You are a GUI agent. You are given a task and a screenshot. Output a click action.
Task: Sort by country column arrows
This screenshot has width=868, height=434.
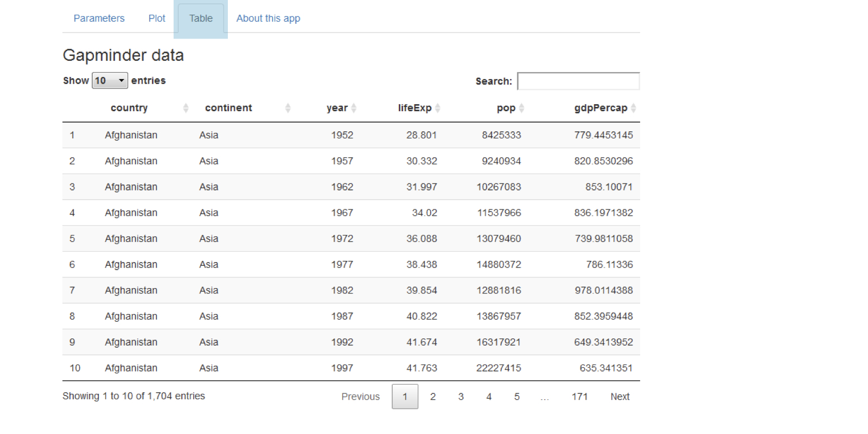coord(186,108)
